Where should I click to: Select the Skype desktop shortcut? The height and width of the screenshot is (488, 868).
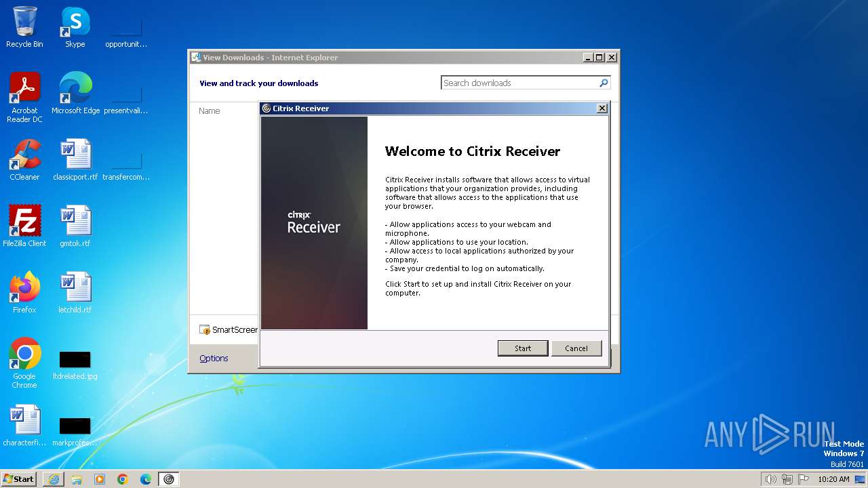pos(75,28)
